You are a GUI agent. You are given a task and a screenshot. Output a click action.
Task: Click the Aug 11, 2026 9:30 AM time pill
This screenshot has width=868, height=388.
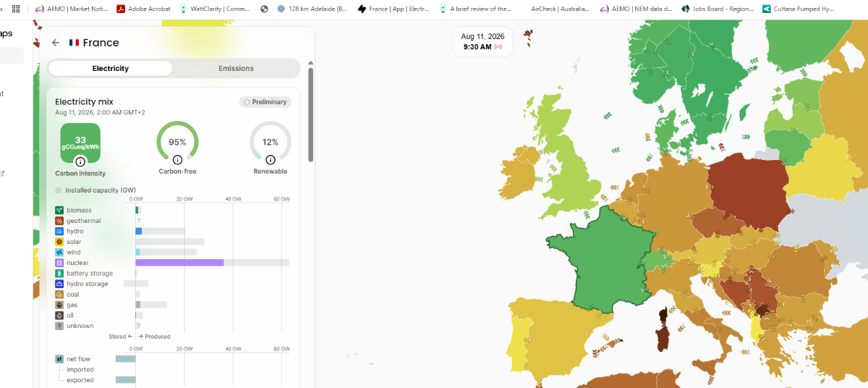(482, 41)
